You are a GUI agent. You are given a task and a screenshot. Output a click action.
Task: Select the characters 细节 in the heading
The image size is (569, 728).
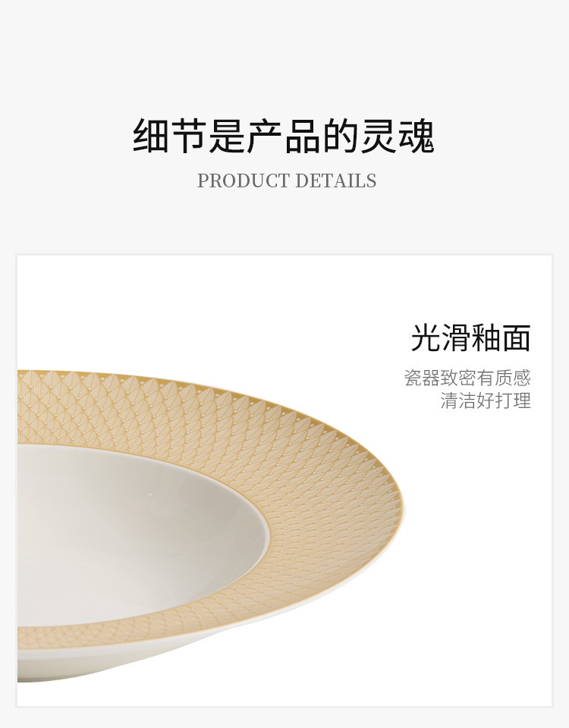pos(170,136)
